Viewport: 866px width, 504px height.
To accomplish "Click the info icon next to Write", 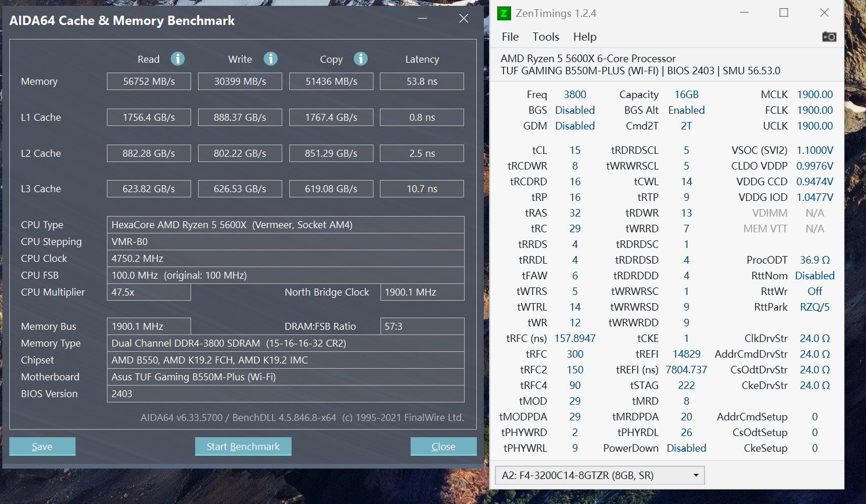I will pyautogui.click(x=270, y=59).
